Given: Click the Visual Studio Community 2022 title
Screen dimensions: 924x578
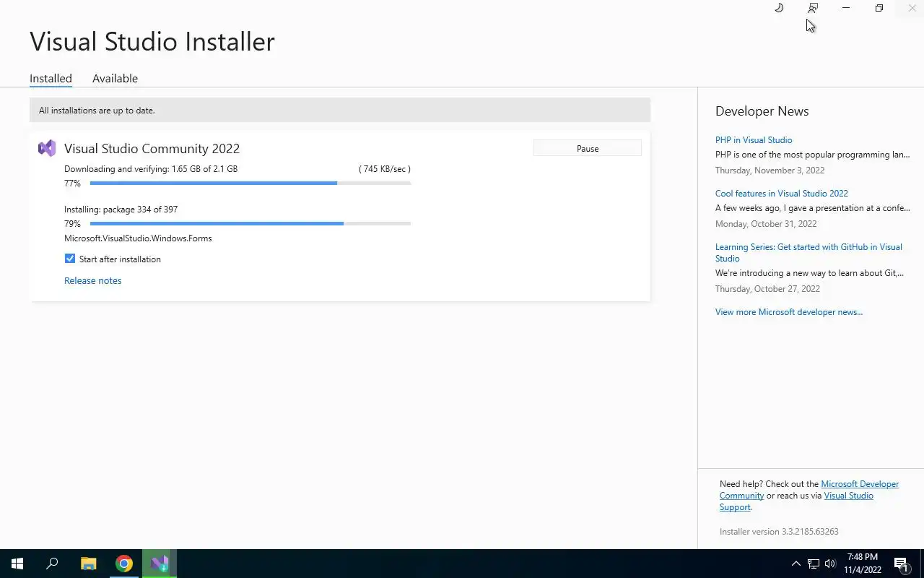Looking at the screenshot, I should 152,148.
